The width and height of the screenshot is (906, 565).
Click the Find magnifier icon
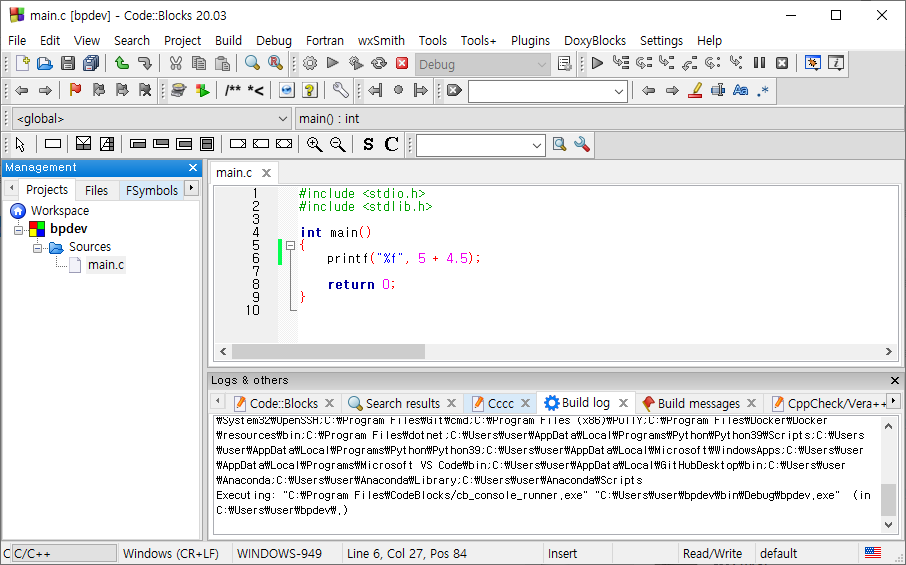252,63
